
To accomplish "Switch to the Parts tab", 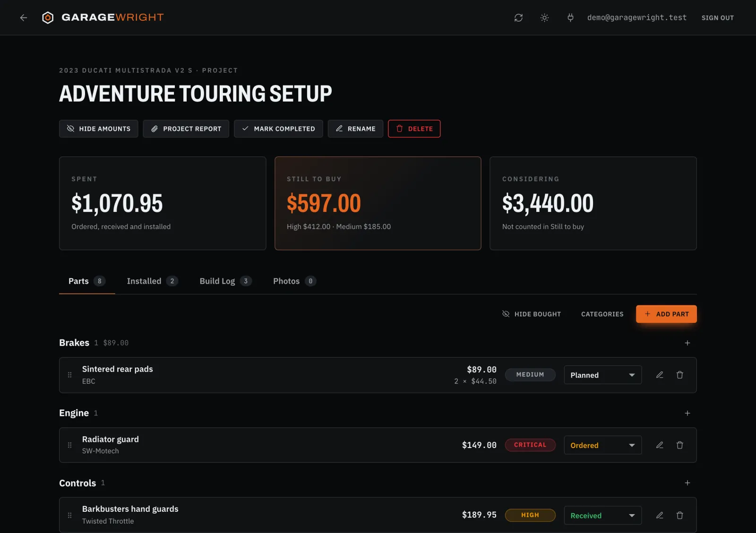I will pyautogui.click(x=87, y=281).
